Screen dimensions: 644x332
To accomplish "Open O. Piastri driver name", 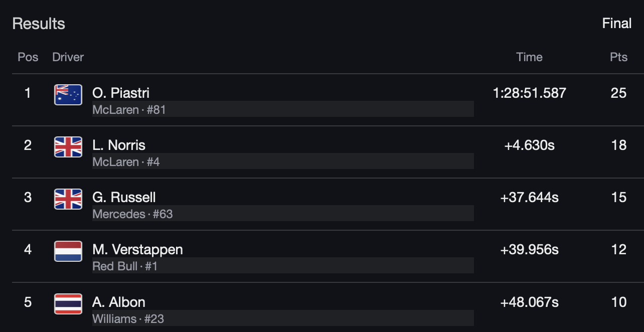I will 121,93.
